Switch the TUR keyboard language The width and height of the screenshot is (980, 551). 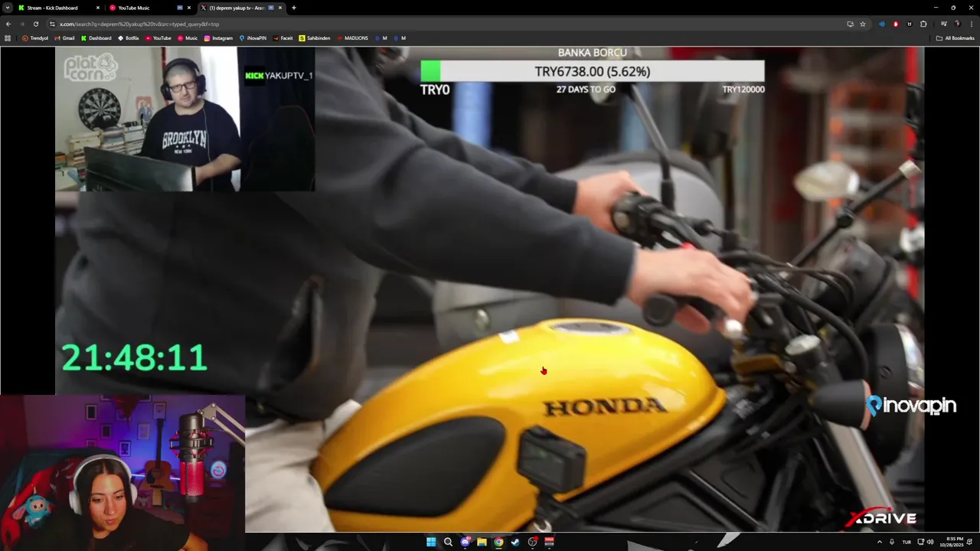(906, 542)
